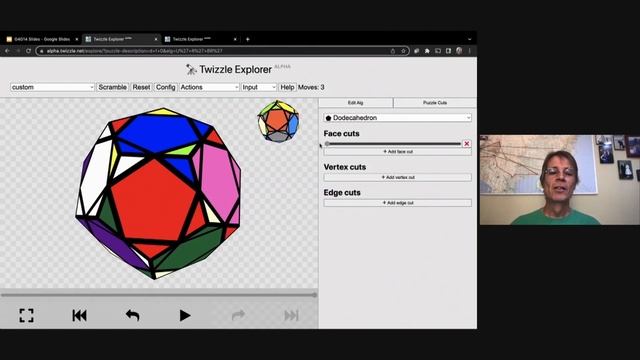Click the Scramble button
The width and height of the screenshot is (640, 360).
pyautogui.click(x=112, y=87)
